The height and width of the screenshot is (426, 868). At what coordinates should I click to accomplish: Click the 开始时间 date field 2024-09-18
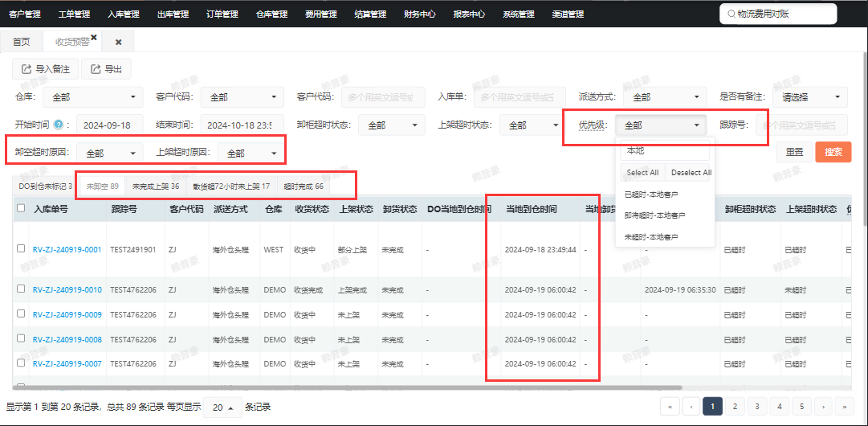pos(110,125)
